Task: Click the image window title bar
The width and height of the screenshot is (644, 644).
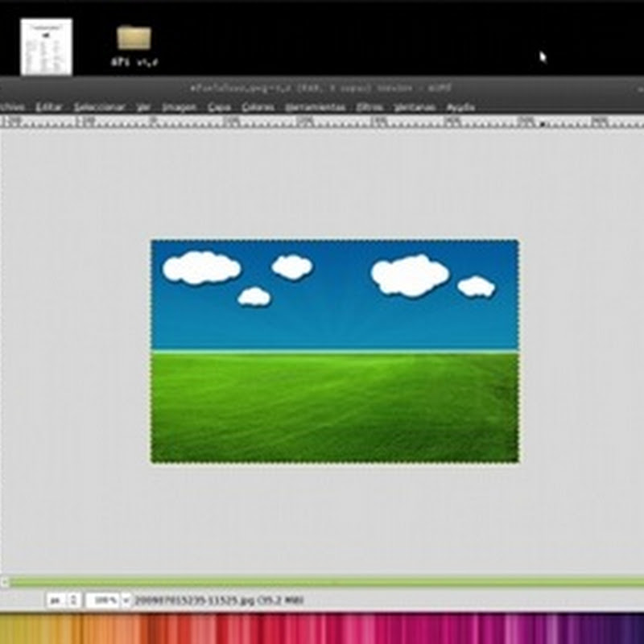Action: pyautogui.click(x=322, y=88)
